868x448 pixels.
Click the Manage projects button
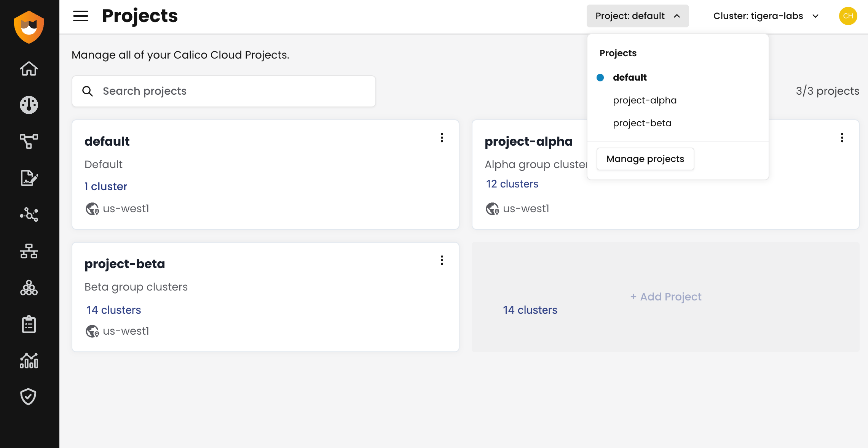pyautogui.click(x=645, y=159)
